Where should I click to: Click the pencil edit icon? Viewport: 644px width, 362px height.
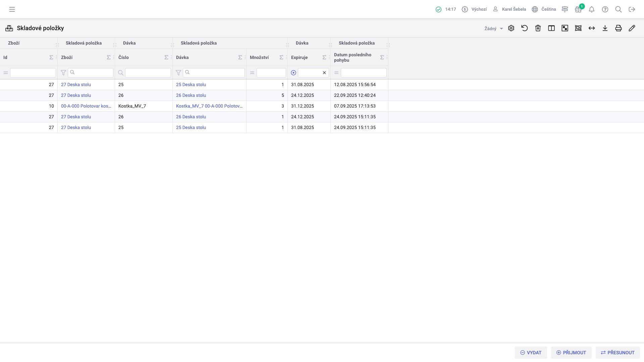tap(632, 28)
